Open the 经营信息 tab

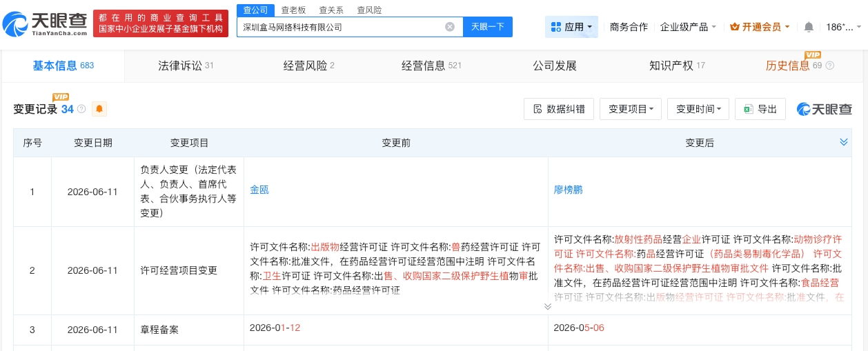(431, 66)
